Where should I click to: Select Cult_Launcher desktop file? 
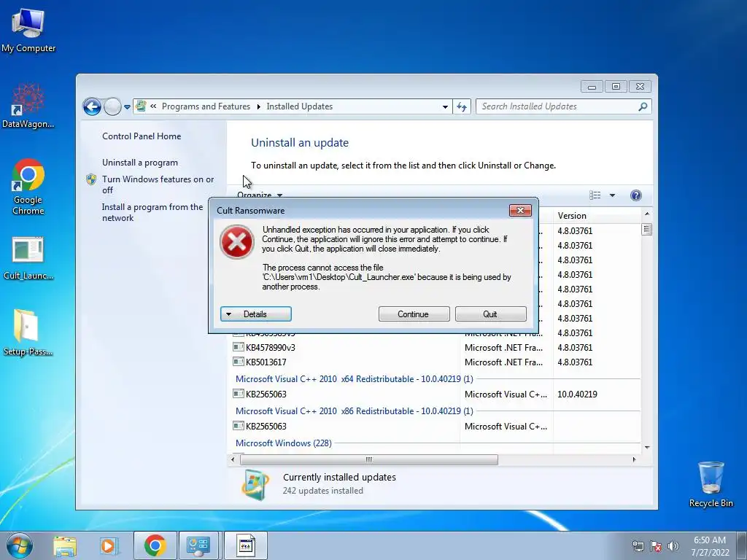pyautogui.click(x=28, y=257)
